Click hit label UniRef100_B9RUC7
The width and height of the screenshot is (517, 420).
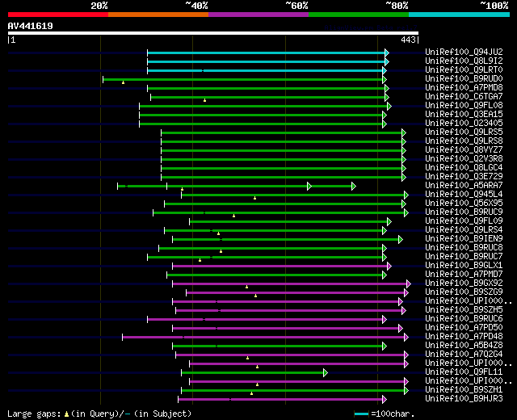464,257
